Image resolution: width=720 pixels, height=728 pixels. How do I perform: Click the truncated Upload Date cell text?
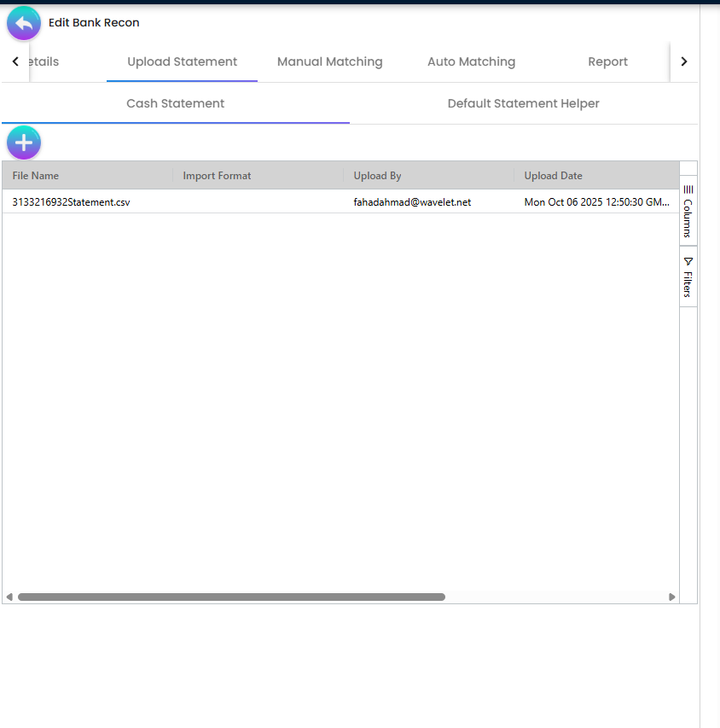[x=597, y=201]
